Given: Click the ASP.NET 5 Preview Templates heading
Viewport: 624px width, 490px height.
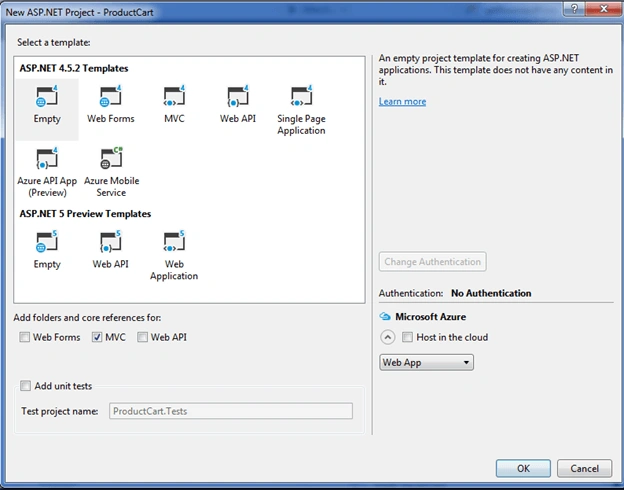Looking at the screenshot, I should coord(85,214).
